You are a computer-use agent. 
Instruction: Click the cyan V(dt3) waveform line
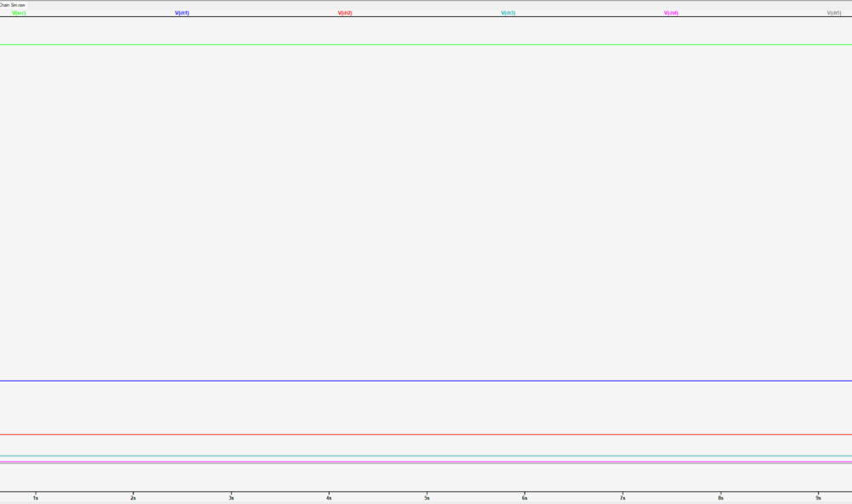[x=426, y=456]
